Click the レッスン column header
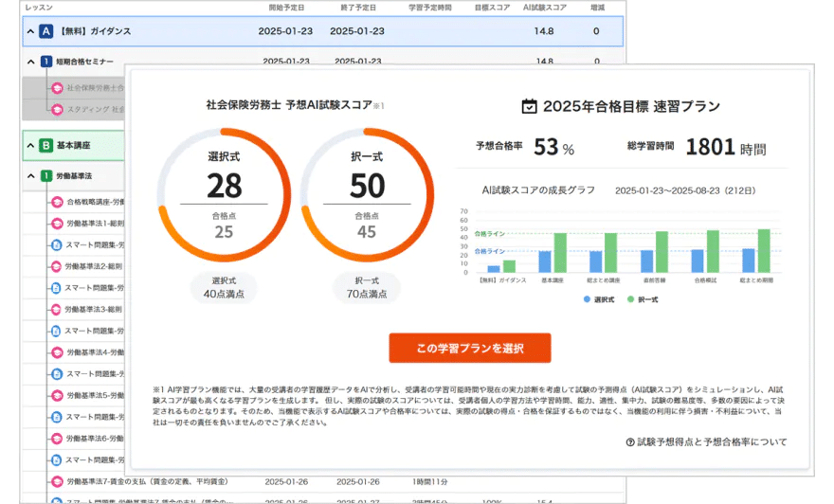The height and width of the screenshot is (504, 834). (39, 7)
